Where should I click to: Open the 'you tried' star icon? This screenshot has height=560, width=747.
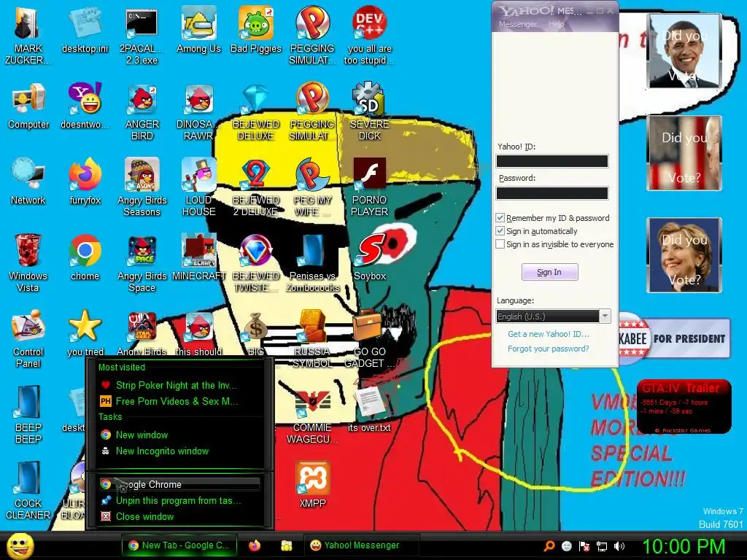pyautogui.click(x=85, y=333)
